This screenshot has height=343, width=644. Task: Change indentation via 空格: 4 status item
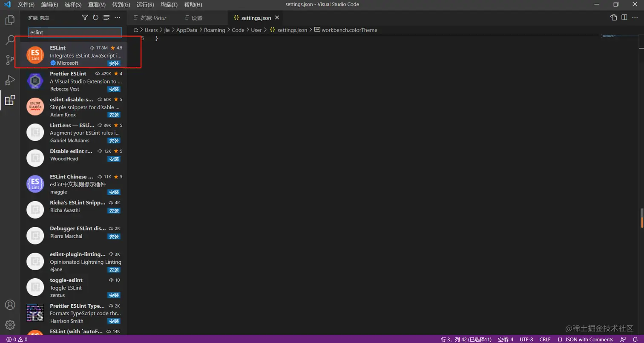pyautogui.click(x=506, y=340)
